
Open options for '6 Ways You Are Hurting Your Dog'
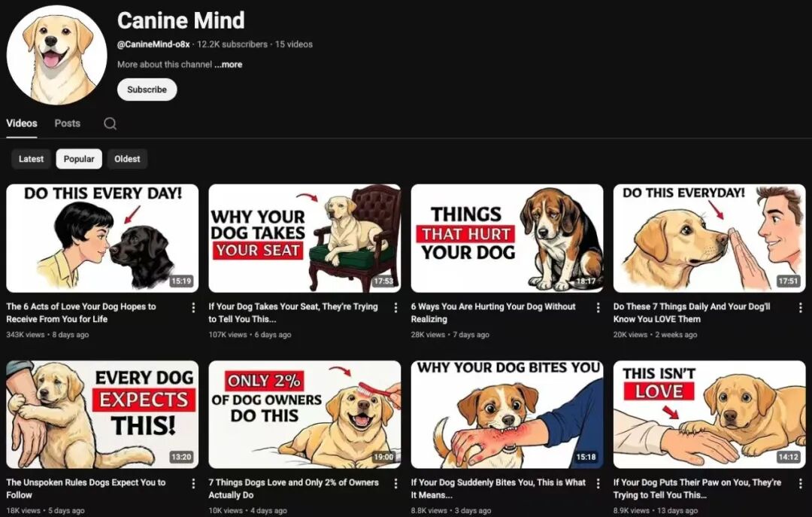(598, 307)
